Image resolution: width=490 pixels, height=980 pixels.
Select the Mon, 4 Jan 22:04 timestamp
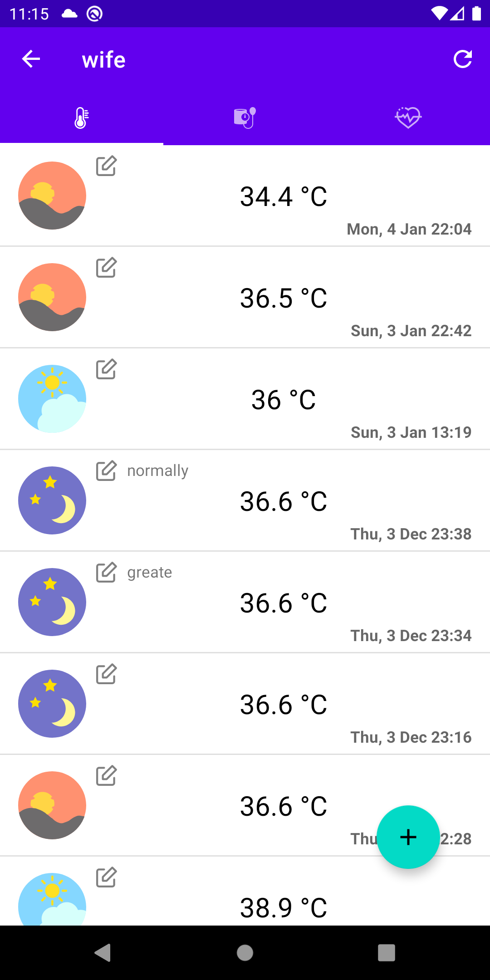point(409,229)
